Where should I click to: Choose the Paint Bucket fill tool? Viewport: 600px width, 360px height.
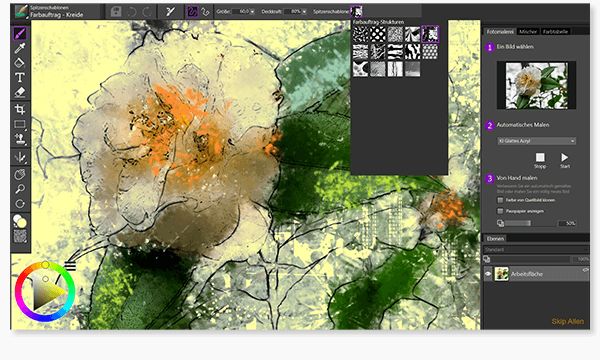point(20,63)
